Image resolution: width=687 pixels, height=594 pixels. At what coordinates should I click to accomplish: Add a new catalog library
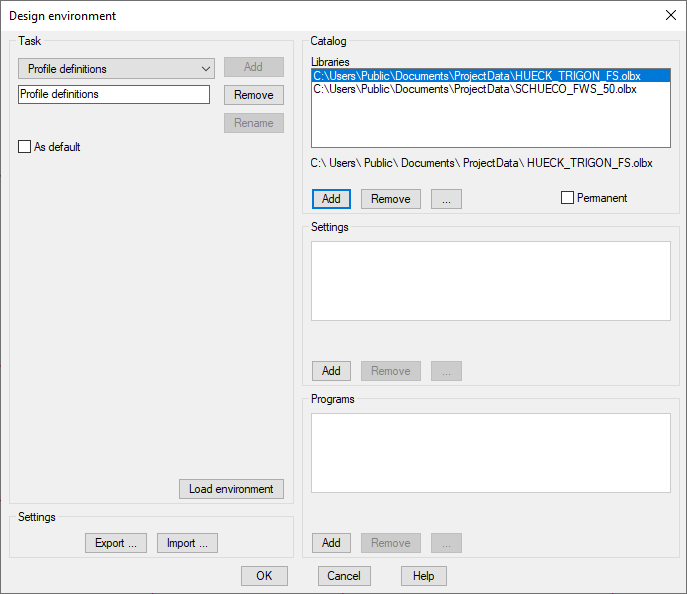pyautogui.click(x=331, y=199)
